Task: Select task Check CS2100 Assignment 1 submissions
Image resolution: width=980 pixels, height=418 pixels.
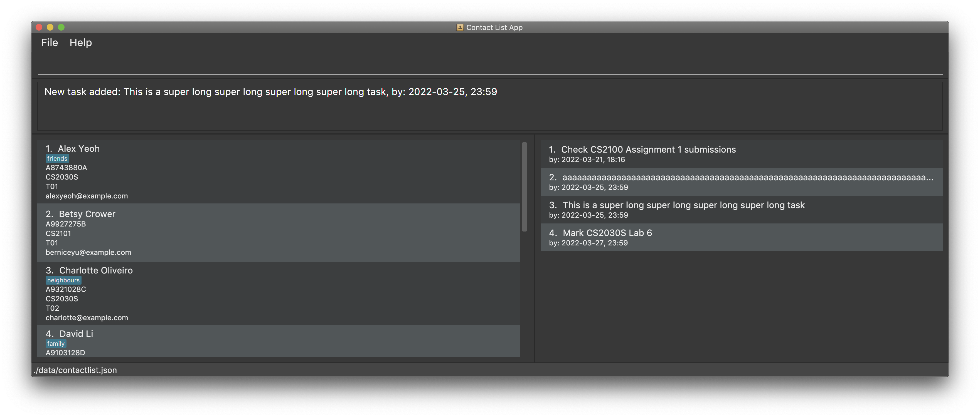Action: [741, 154]
